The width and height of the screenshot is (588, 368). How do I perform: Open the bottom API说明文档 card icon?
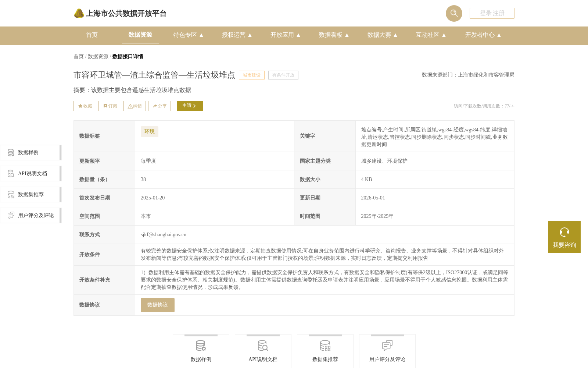click(263, 346)
